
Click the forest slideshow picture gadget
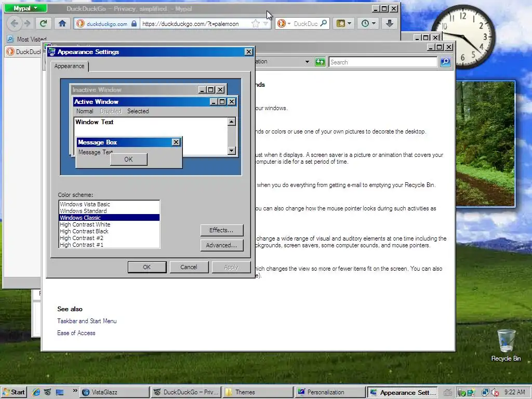[x=485, y=144]
